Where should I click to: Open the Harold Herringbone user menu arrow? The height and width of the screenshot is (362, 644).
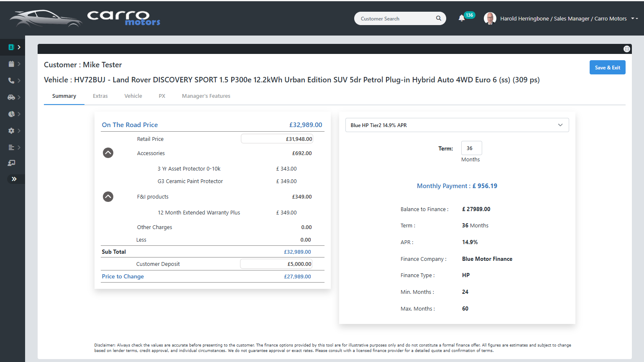coord(634,18)
